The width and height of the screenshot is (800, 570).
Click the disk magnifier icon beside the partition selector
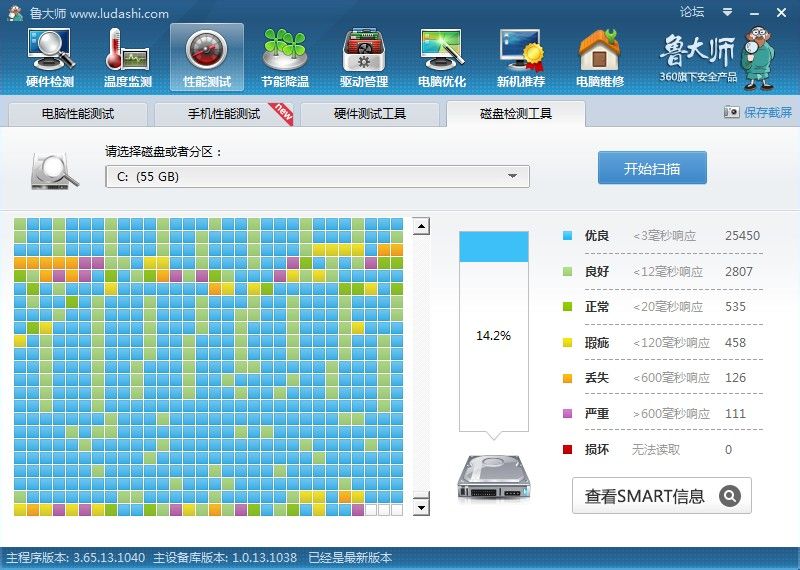55,172
